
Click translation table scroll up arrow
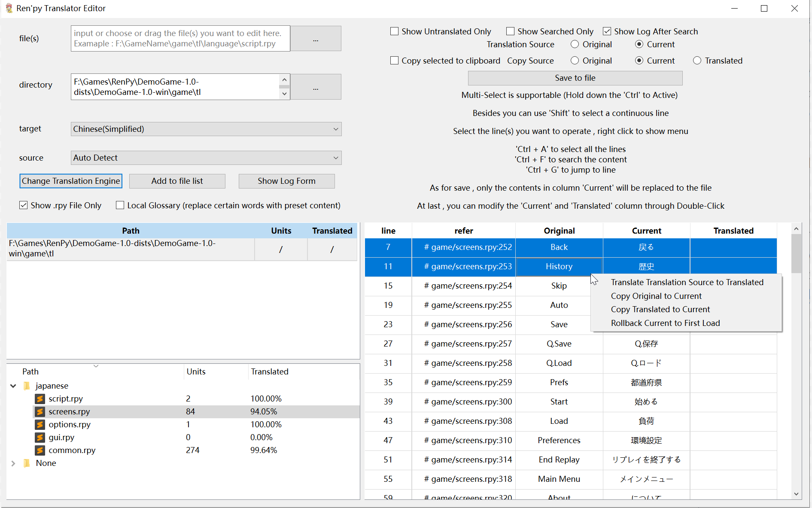796,229
